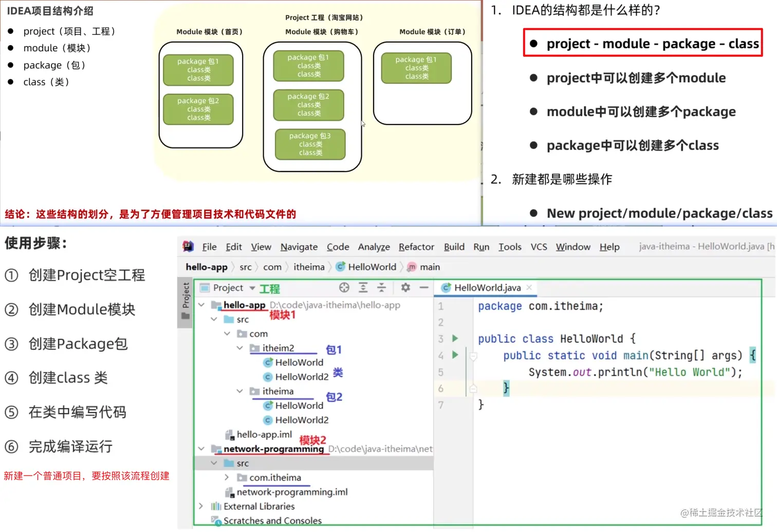Click the package com.itheima statement
The height and width of the screenshot is (532, 777).
click(541, 306)
